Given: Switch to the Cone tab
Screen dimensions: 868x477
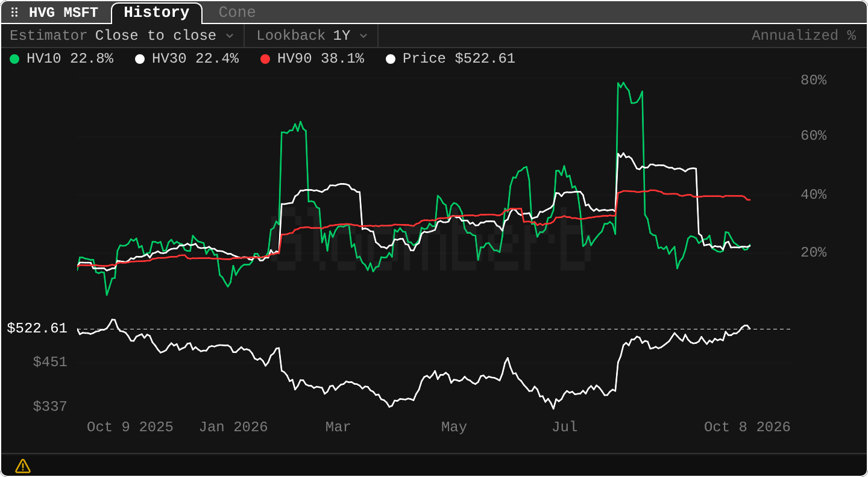Looking at the screenshot, I should [x=237, y=13].
